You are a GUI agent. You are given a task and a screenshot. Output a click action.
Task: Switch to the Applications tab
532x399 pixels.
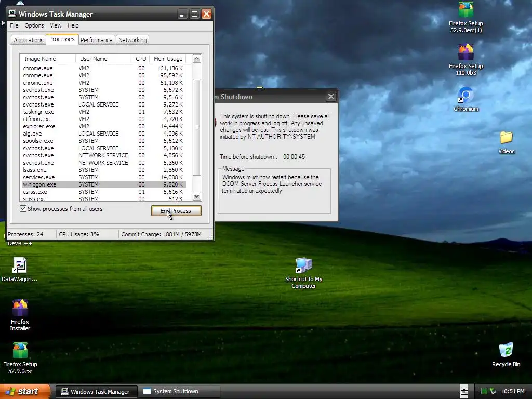click(x=29, y=40)
